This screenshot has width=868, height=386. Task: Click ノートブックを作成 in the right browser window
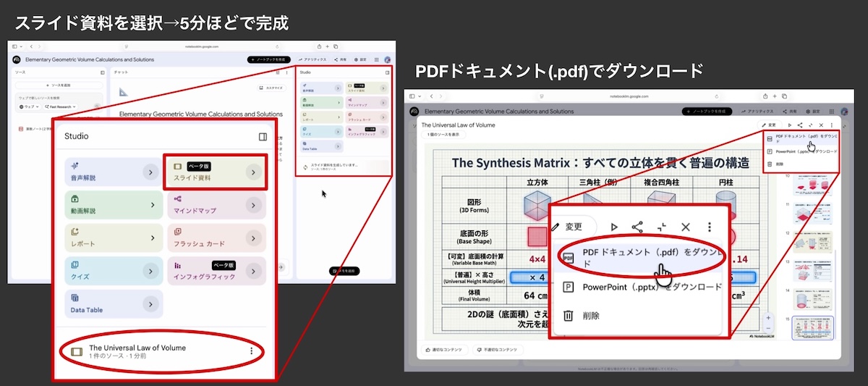[x=706, y=112]
